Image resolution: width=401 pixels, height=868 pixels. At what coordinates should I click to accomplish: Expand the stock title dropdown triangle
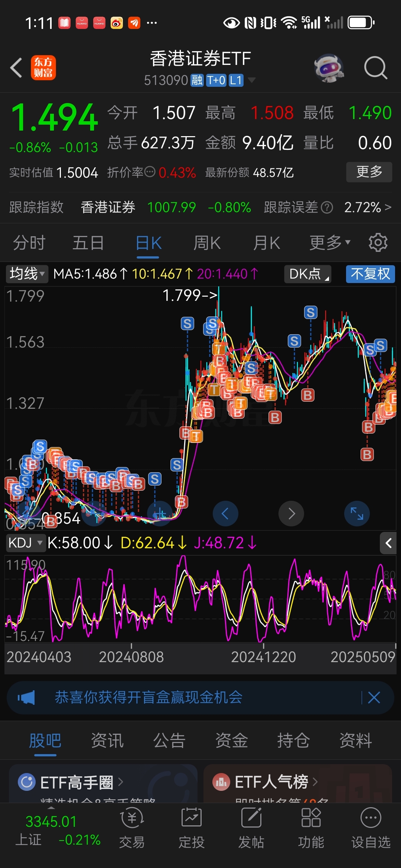[x=251, y=80]
